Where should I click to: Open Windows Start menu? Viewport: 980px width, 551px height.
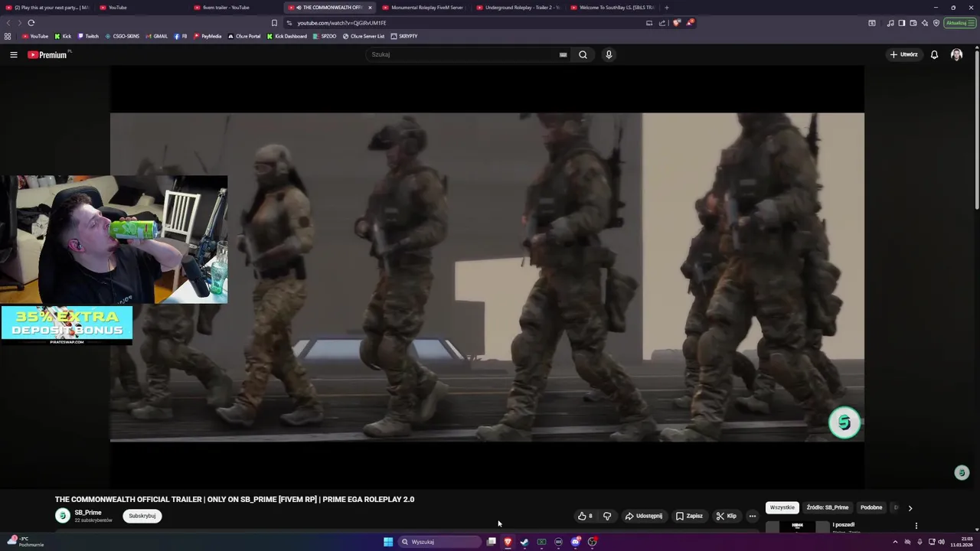[x=388, y=542]
